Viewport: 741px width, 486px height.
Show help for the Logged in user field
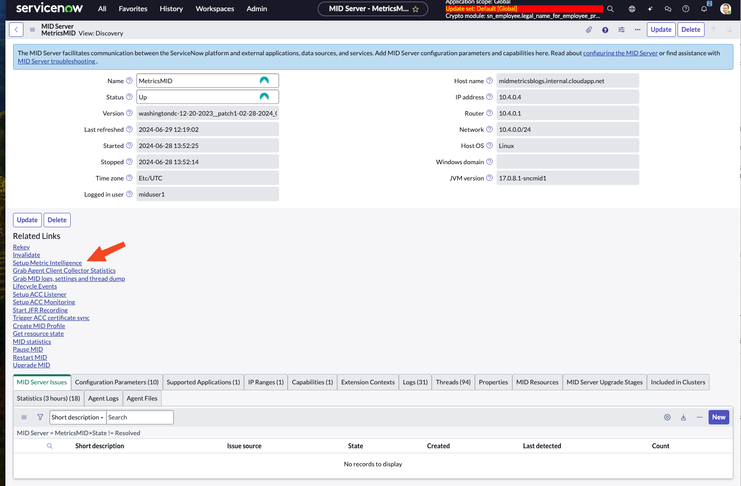coord(129,194)
